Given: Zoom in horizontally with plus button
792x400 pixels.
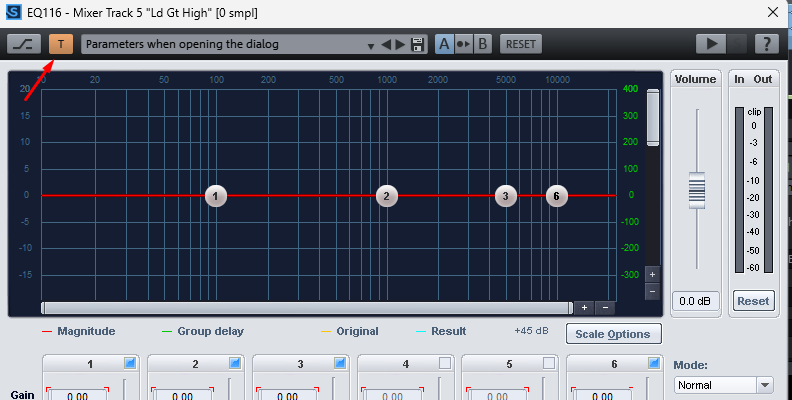Looking at the screenshot, I should click(x=584, y=308).
